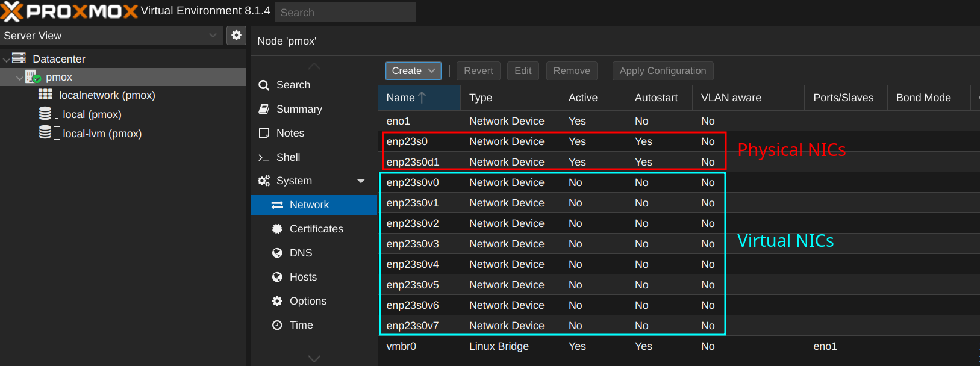Image resolution: width=980 pixels, height=366 pixels.
Task: Click the Network exchange-arrows icon
Action: coord(277,205)
